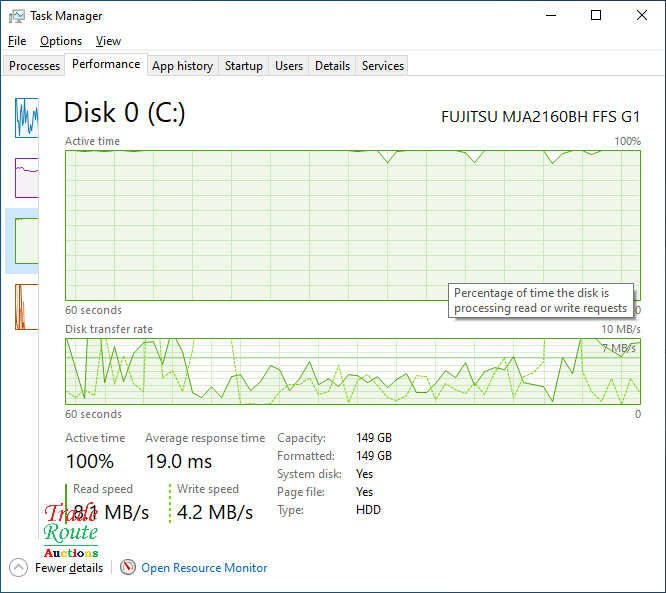Select the green Disk 0 graph thumbnail

tap(26, 241)
